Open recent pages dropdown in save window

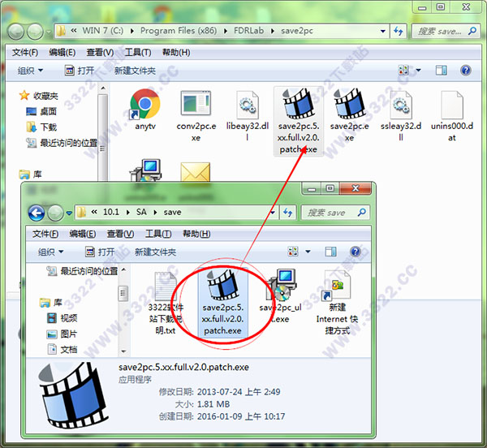(x=69, y=213)
